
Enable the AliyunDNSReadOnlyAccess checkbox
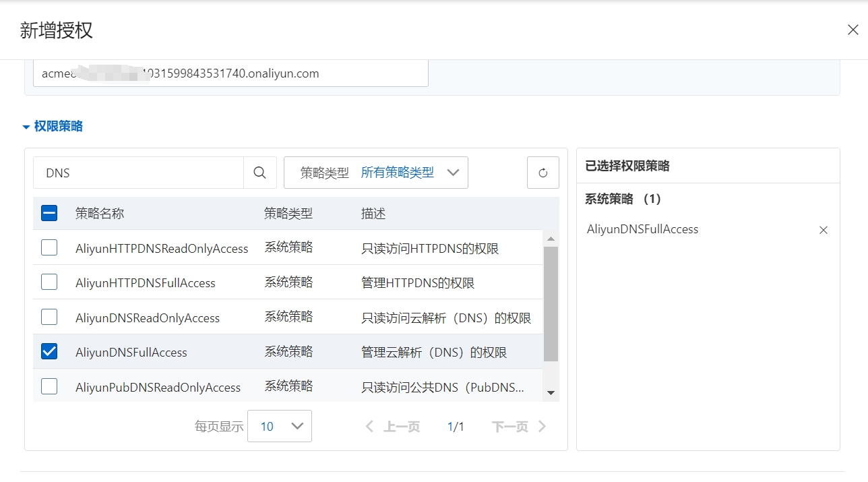[49, 317]
